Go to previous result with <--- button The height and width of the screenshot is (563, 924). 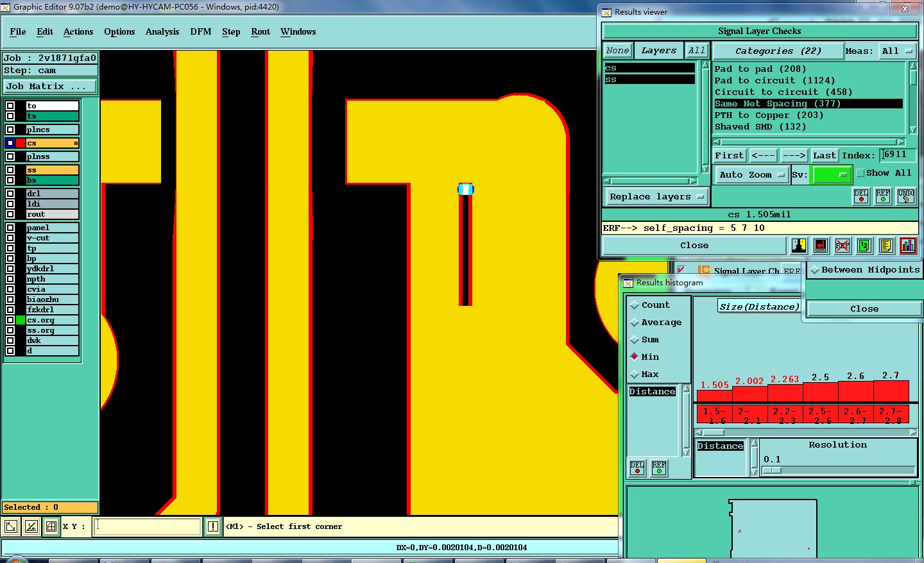pos(763,155)
